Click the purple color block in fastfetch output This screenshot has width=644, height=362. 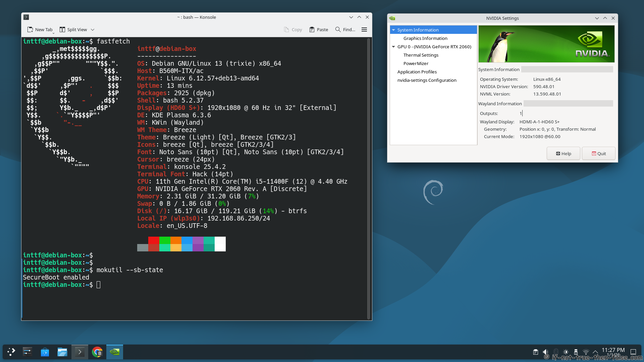point(198,240)
